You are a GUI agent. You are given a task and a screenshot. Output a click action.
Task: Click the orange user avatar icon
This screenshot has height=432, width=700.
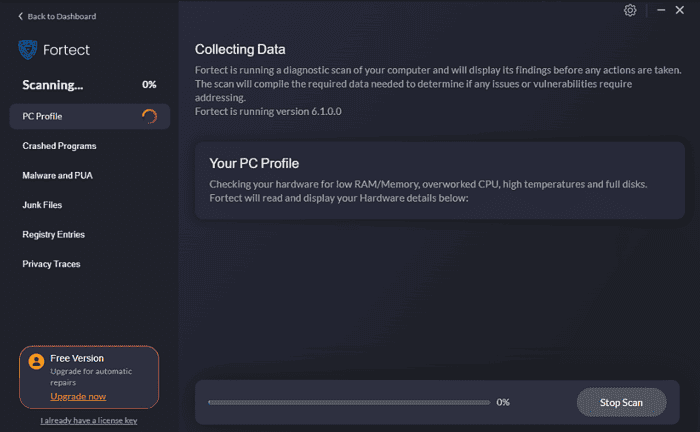coord(36,362)
